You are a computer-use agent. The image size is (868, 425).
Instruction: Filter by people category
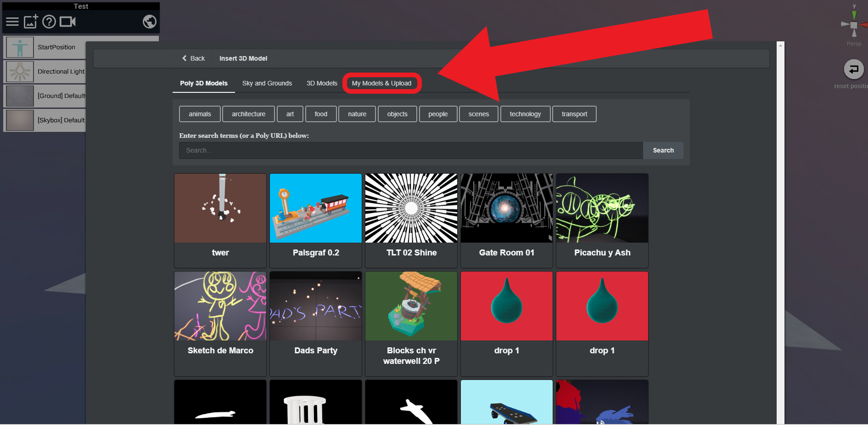click(x=438, y=114)
